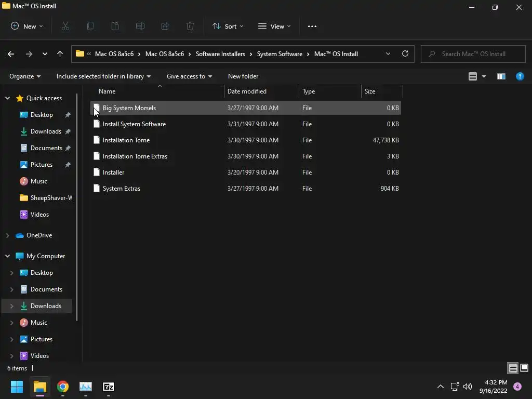The height and width of the screenshot is (399, 532).
Task: Select the Installation Tome file
Action: [246, 140]
